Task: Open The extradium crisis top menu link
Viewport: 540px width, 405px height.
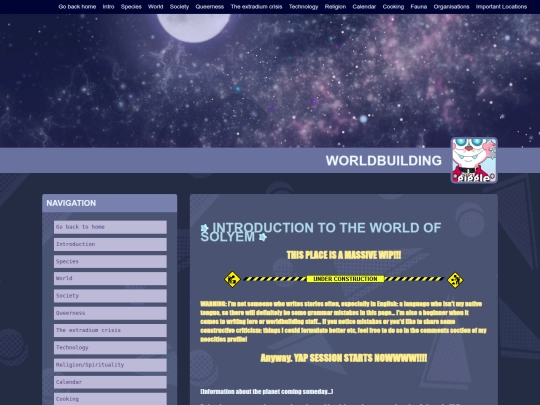Action: pos(257,7)
